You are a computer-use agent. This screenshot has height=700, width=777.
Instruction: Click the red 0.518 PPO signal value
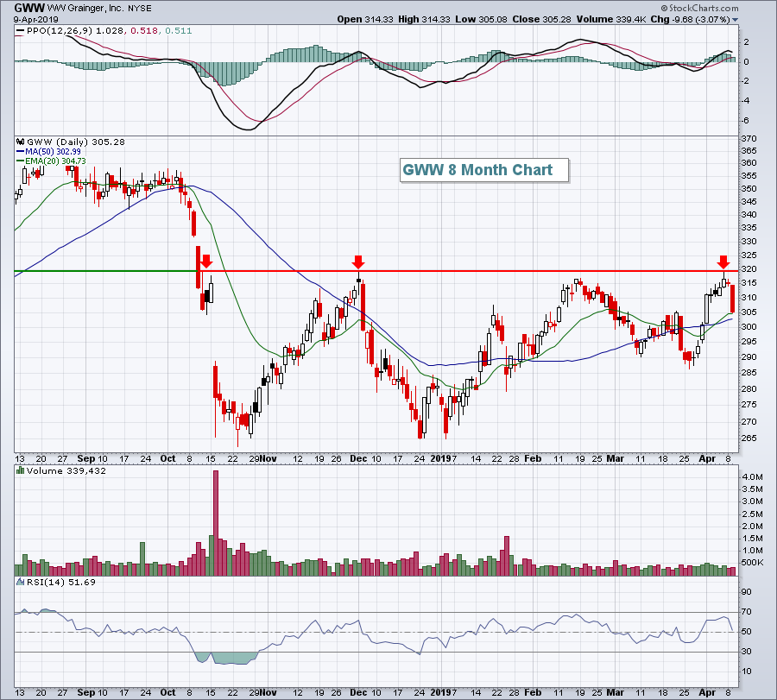pyautogui.click(x=144, y=31)
